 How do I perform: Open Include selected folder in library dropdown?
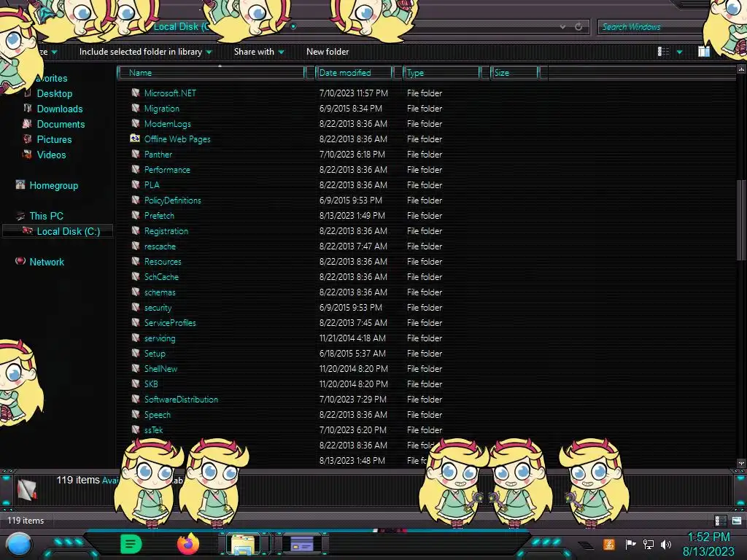click(145, 52)
